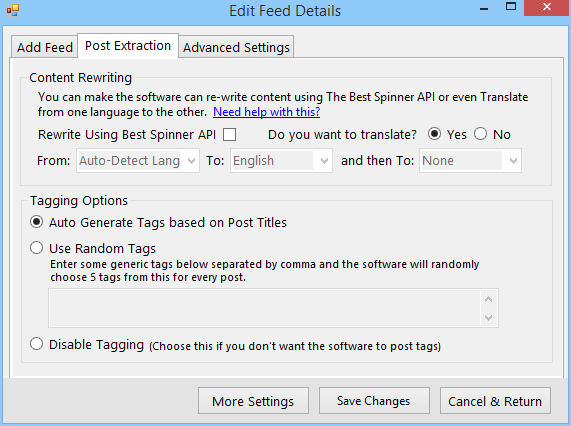Select Yes for translate option
The image size is (571, 426).
434,134
